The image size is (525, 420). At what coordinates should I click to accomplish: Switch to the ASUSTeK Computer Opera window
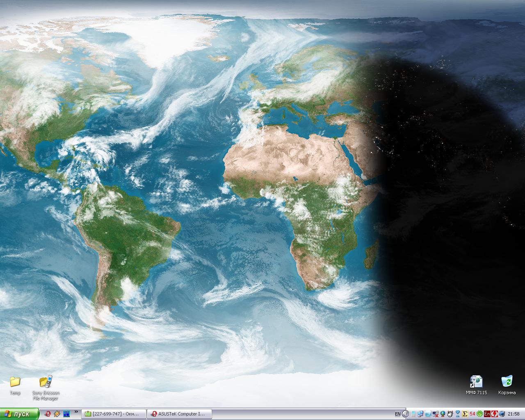pos(178,414)
